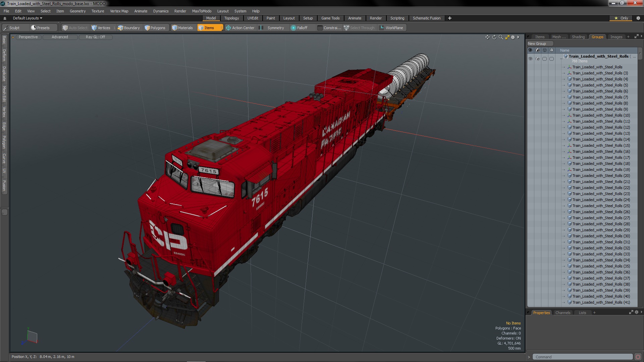Open the Vertex Map menu
This screenshot has height=362, width=644.
pos(119,11)
